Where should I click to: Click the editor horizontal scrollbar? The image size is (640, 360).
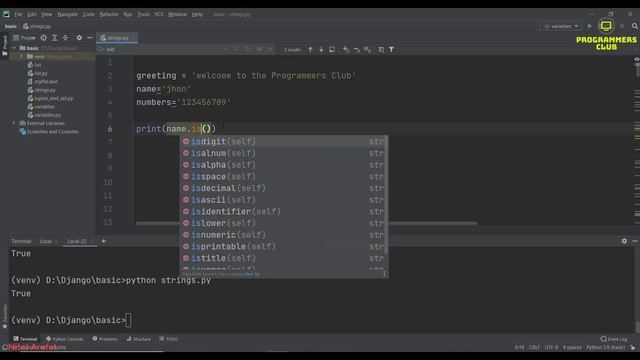pyautogui.click(x=307, y=223)
